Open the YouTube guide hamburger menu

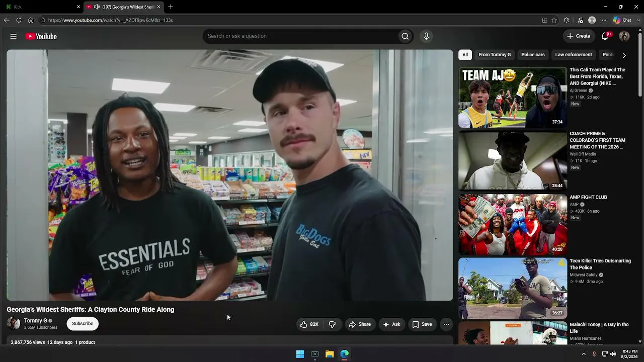click(x=14, y=36)
